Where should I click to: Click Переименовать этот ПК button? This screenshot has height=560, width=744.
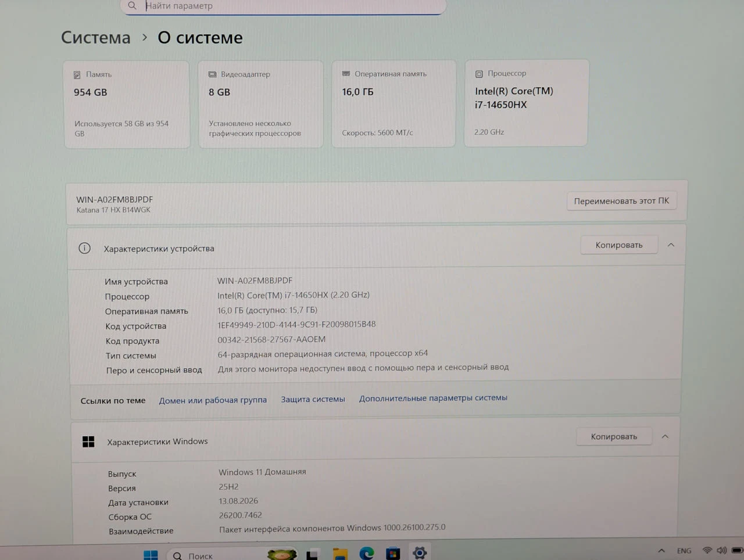click(x=621, y=201)
